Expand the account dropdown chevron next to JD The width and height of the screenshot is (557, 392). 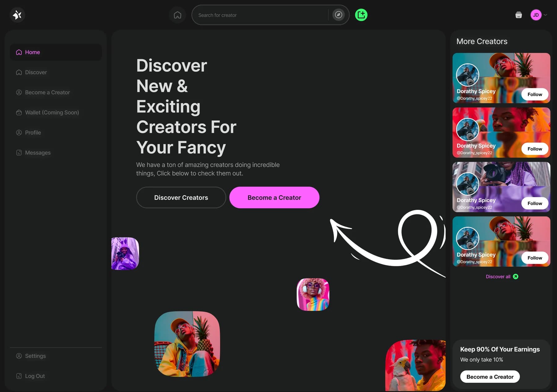coord(546,15)
